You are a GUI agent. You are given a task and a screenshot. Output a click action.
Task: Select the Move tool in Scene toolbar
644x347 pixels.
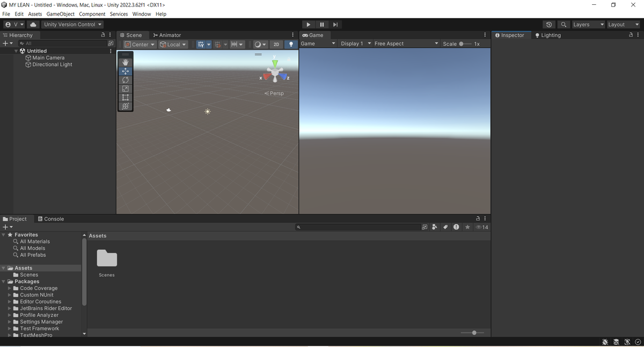click(126, 71)
